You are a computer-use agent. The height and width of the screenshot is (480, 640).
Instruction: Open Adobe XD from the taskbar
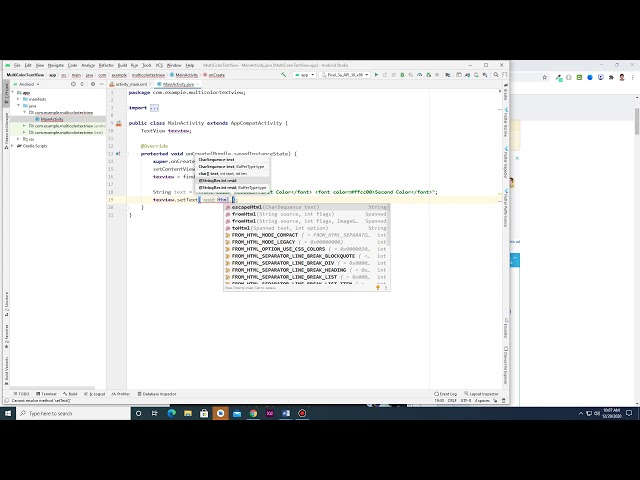pyautogui.click(x=269, y=413)
